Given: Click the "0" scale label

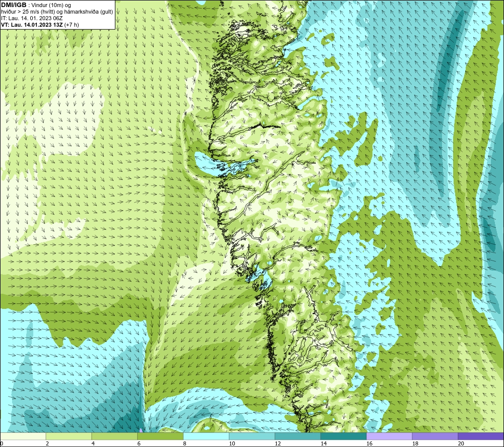Looking at the screenshot, I should tap(2, 443).
